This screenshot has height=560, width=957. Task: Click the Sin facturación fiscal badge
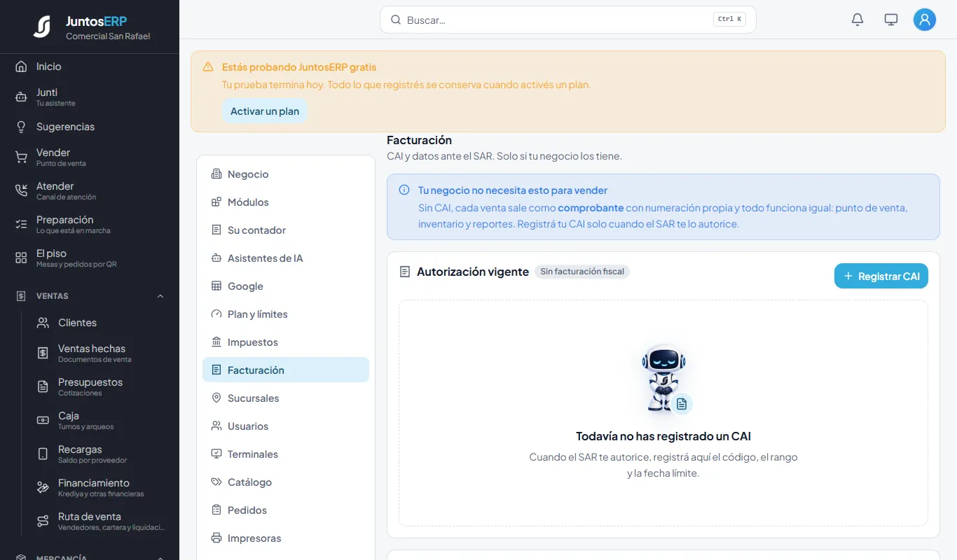pos(582,272)
